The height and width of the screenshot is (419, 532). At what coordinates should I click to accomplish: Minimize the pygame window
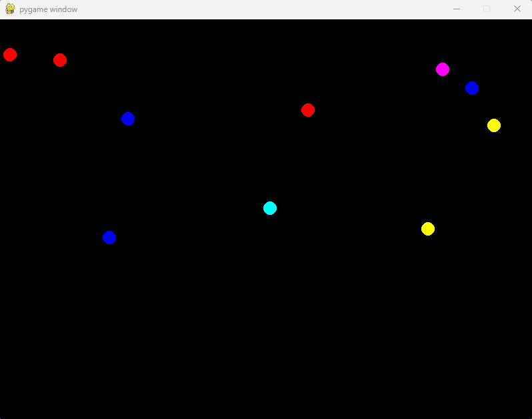click(457, 9)
